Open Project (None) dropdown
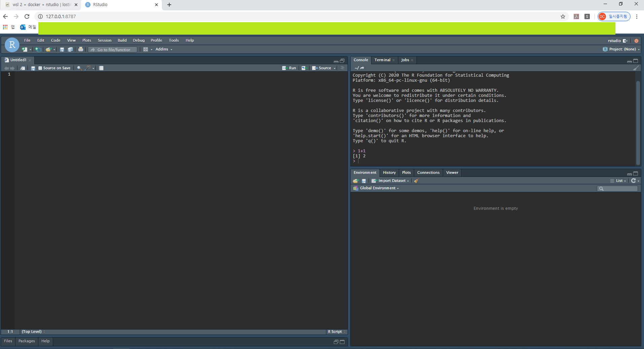This screenshot has width=644, height=349. [x=621, y=49]
